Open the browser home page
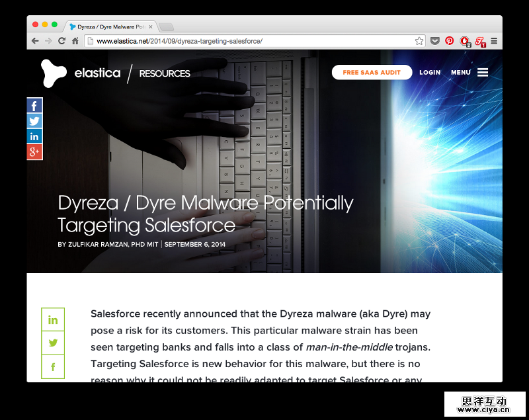The height and width of the screenshot is (420, 529). pos(75,41)
